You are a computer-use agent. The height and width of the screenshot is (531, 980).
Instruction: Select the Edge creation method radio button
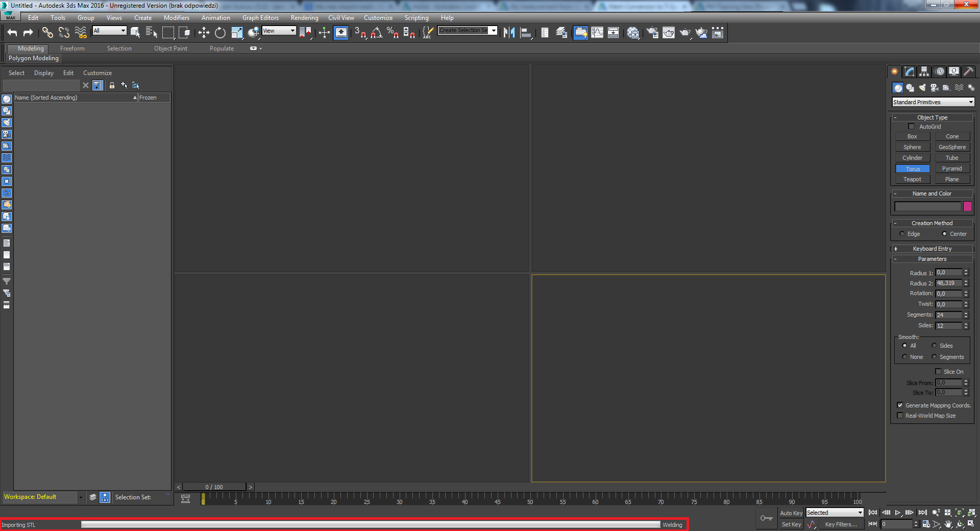point(902,233)
